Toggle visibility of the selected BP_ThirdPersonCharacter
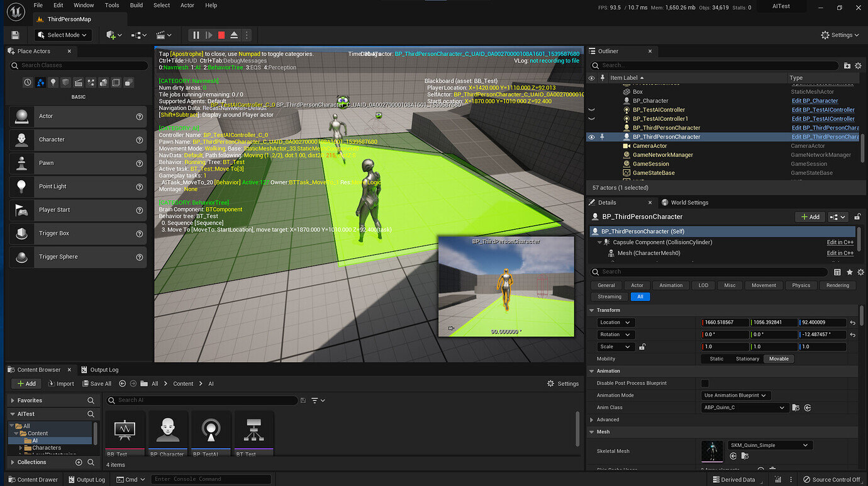Screen dimensions: 868x486 (x=591, y=137)
